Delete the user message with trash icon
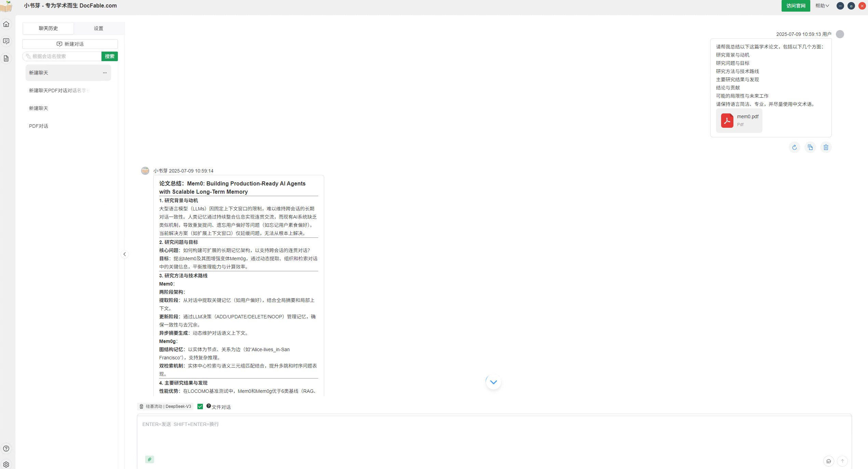Screen dimensions: 868x469 click(x=826, y=148)
